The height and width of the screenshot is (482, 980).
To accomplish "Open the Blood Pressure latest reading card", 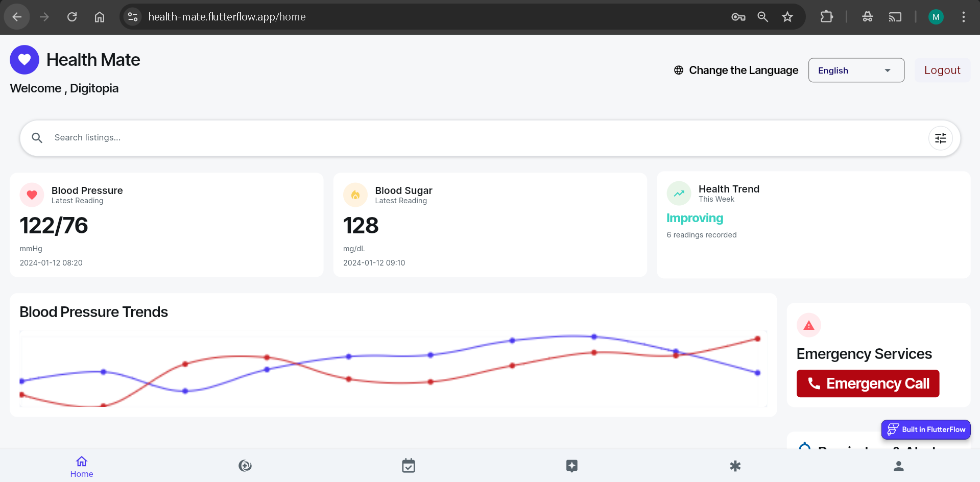I will tap(166, 225).
